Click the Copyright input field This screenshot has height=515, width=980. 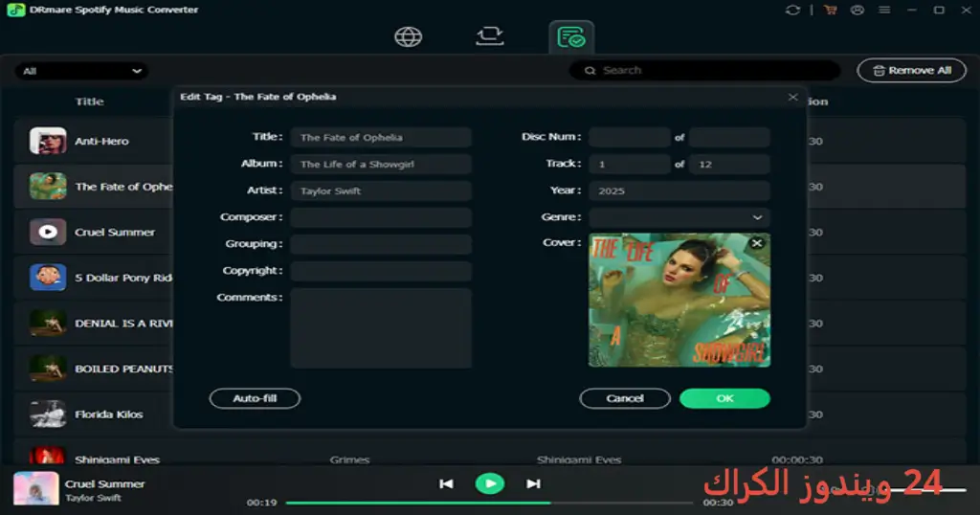click(x=381, y=271)
